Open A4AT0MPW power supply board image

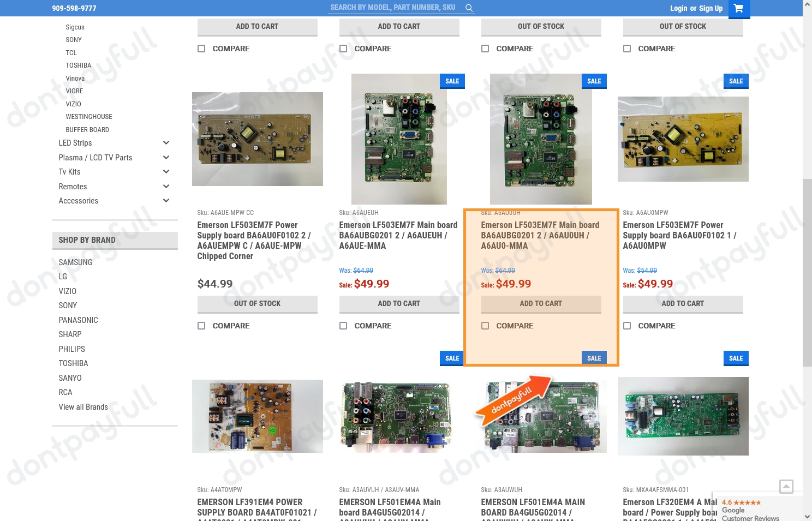(257, 416)
